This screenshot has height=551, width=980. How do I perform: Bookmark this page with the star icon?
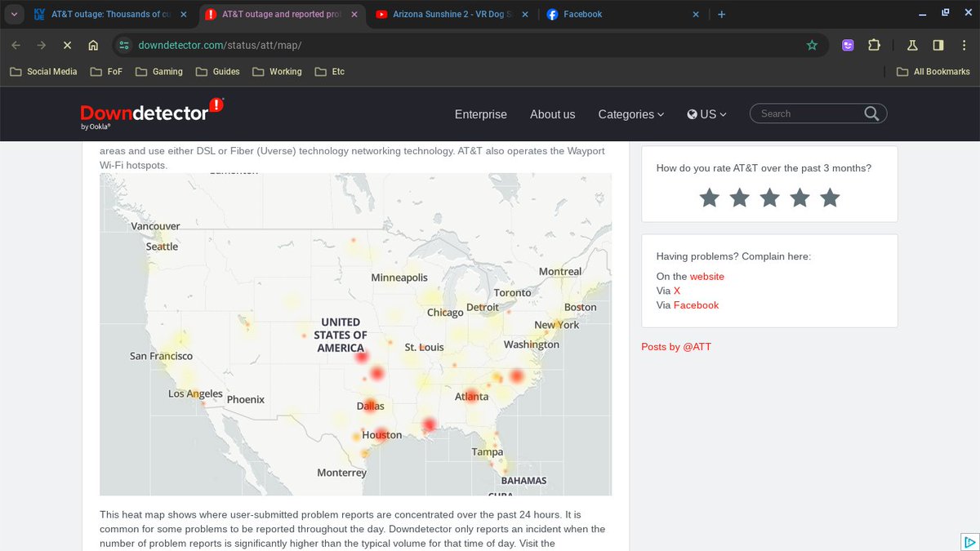pyautogui.click(x=812, y=45)
